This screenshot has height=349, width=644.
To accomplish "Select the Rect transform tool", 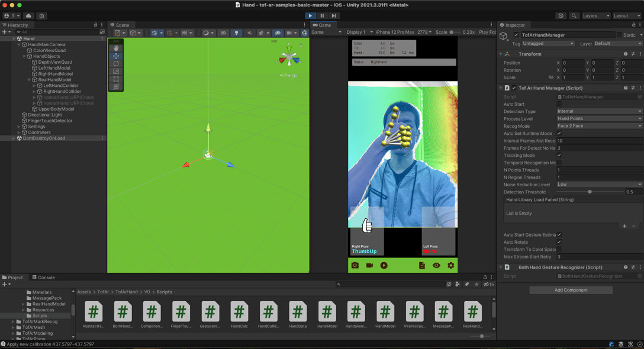I will coord(116,79).
